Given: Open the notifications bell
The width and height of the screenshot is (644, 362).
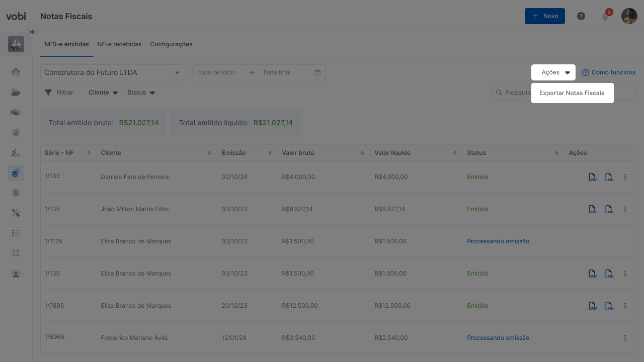Looking at the screenshot, I should tap(605, 17).
